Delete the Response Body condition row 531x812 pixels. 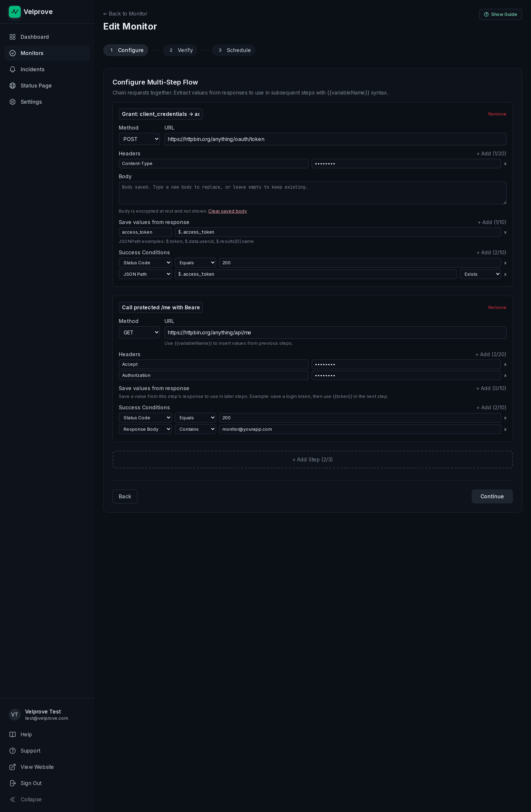tap(505, 430)
